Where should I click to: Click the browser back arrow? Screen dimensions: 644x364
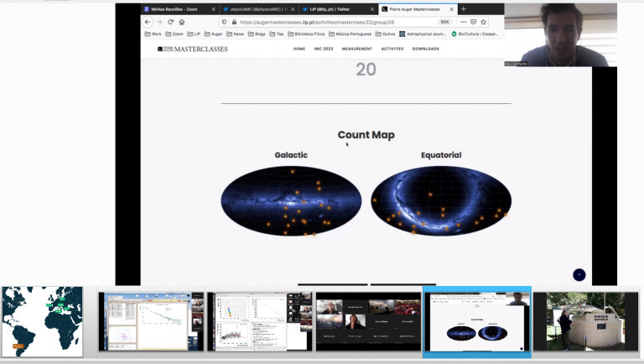pyautogui.click(x=148, y=22)
